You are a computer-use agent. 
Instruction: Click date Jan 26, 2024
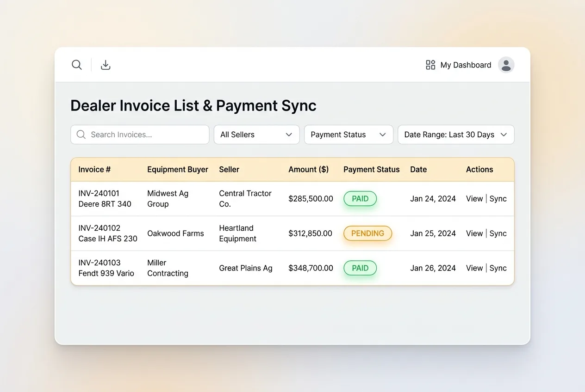pyautogui.click(x=433, y=268)
